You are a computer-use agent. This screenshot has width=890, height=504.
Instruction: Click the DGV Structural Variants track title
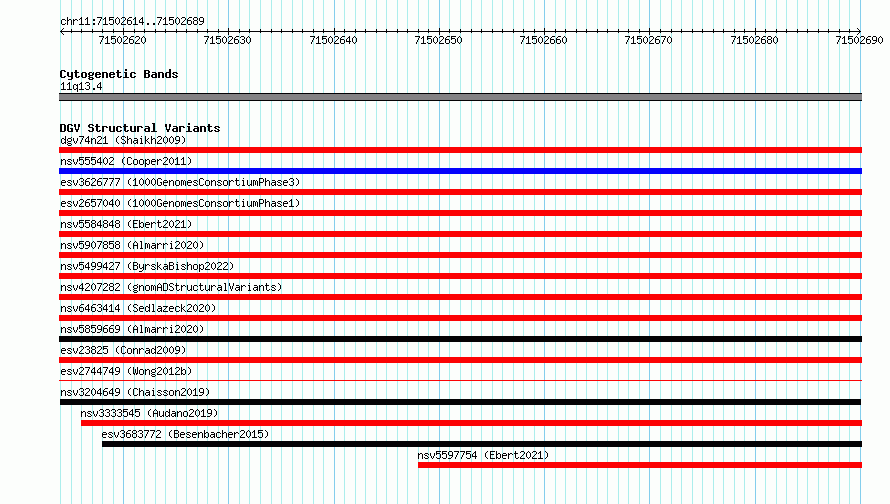pos(140,128)
